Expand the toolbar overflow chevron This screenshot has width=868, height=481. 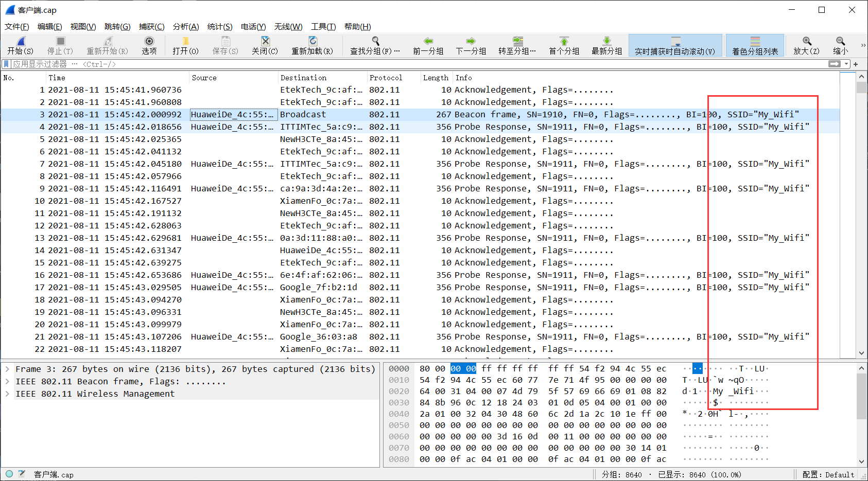tap(863, 45)
